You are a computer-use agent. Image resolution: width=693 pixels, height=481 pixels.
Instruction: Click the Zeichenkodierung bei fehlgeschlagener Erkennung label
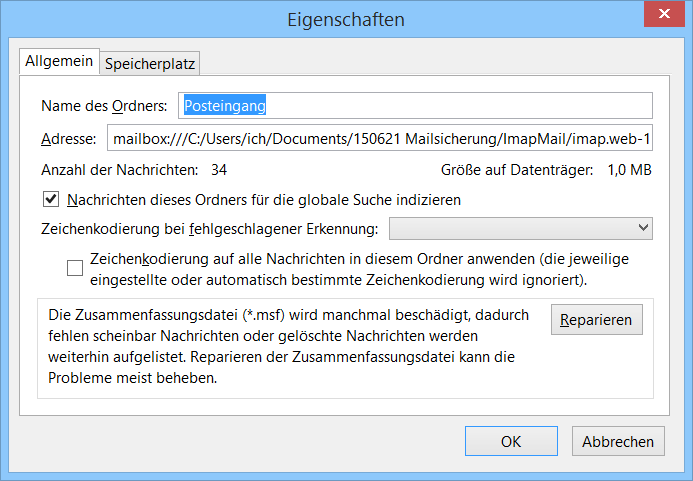tap(209, 229)
